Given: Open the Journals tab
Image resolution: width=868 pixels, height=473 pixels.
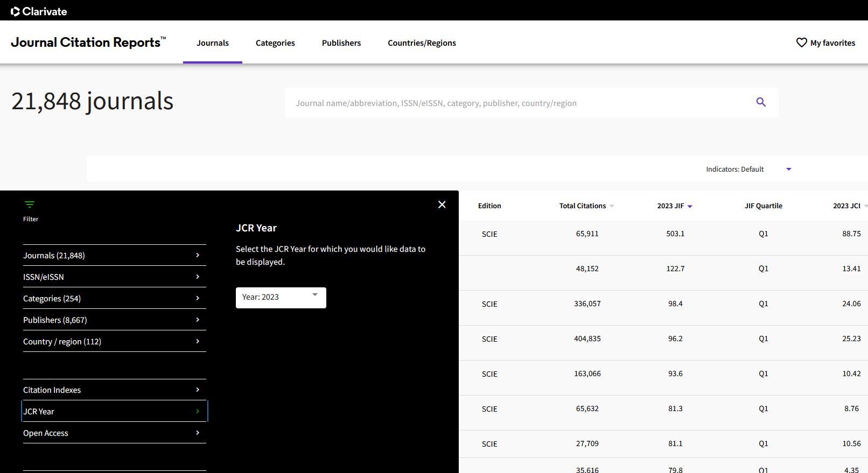Looking at the screenshot, I should pyautogui.click(x=213, y=43).
